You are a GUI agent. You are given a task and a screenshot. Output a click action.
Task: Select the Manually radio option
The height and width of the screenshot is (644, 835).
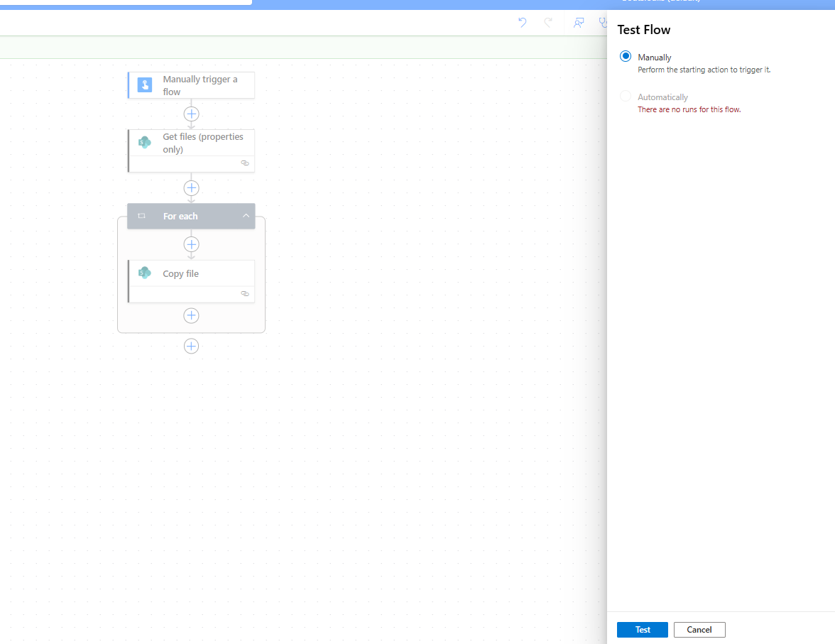[x=626, y=57]
